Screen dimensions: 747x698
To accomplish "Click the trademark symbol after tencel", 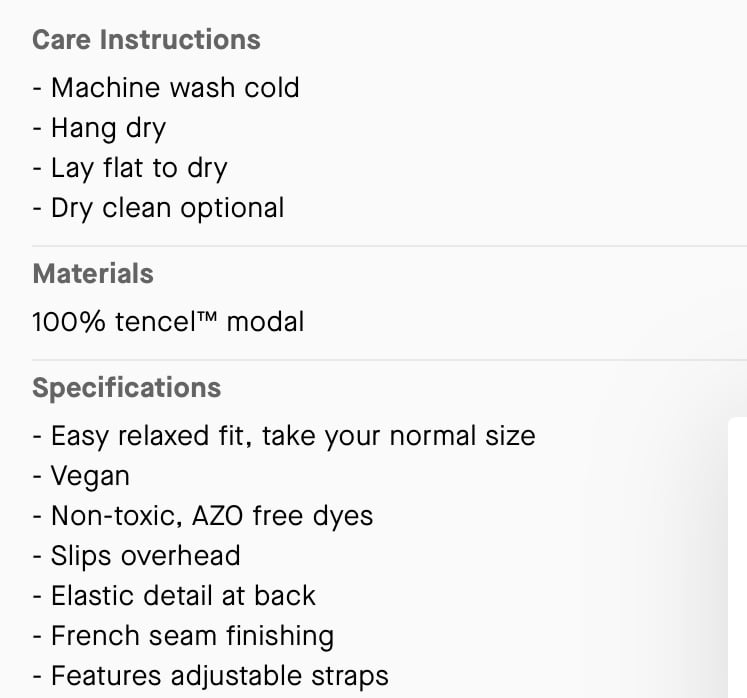I will pos(207,316).
